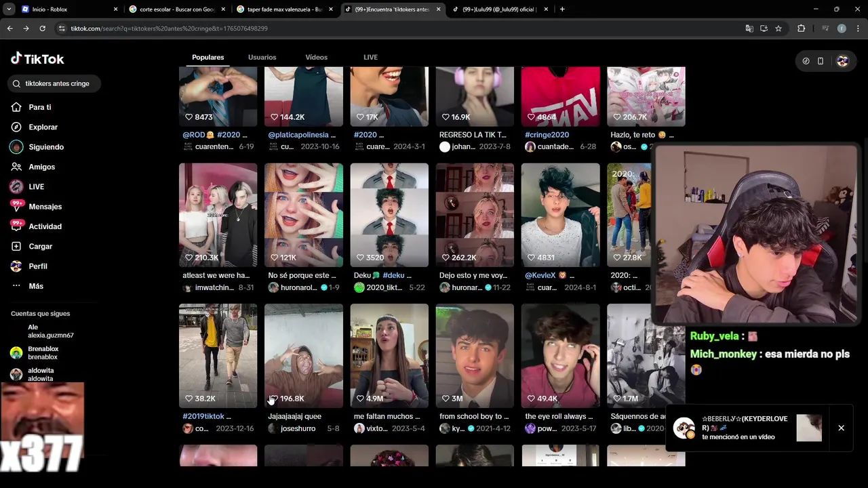
Task: Open the video 'No sé porque este...'
Action: pyautogui.click(x=304, y=215)
